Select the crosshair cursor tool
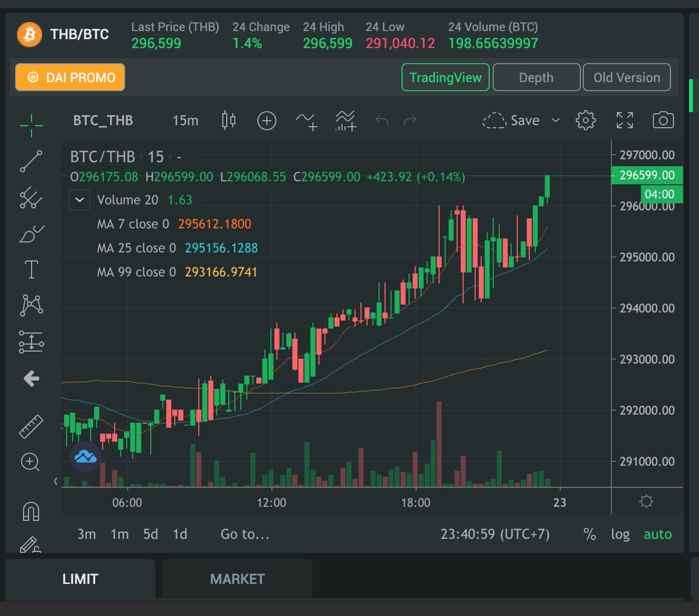The image size is (699, 616). pyautogui.click(x=31, y=125)
